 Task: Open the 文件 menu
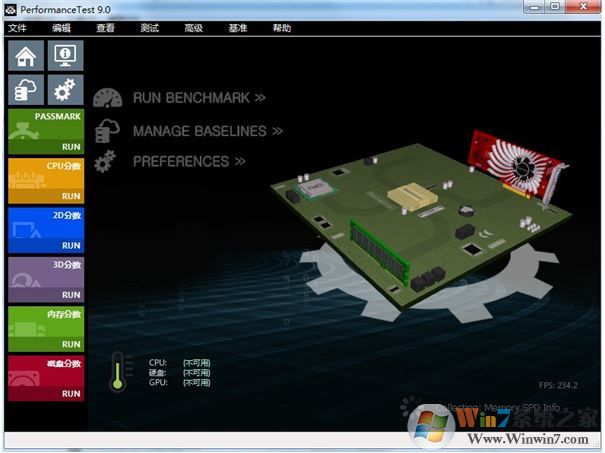click(18, 28)
